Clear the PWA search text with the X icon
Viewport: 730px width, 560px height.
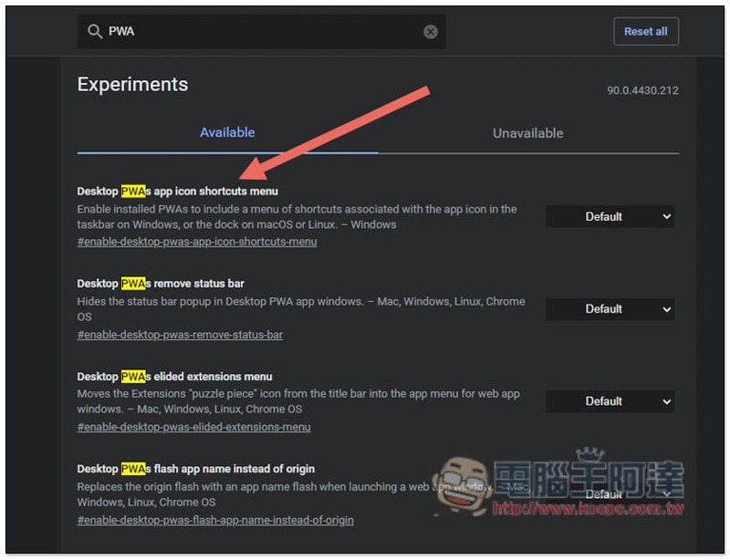[431, 32]
